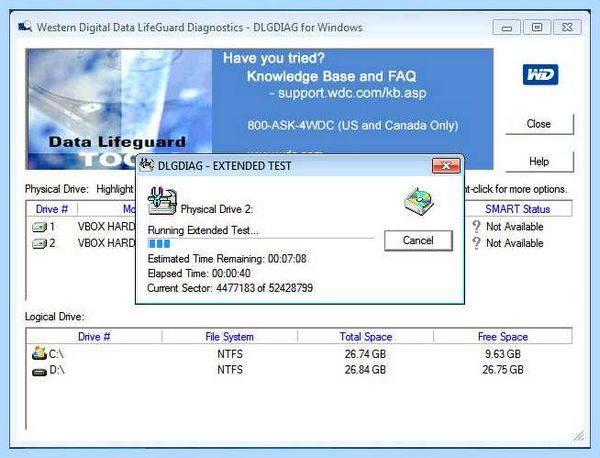Click the WD logo
Screen dimensions: 600x458
tap(540, 75)
